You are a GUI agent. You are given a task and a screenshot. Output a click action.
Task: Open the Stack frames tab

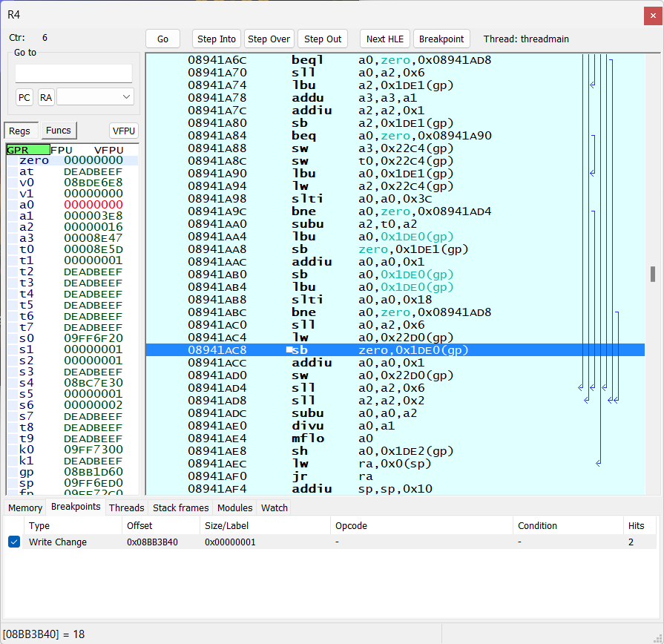click(181, 507)
